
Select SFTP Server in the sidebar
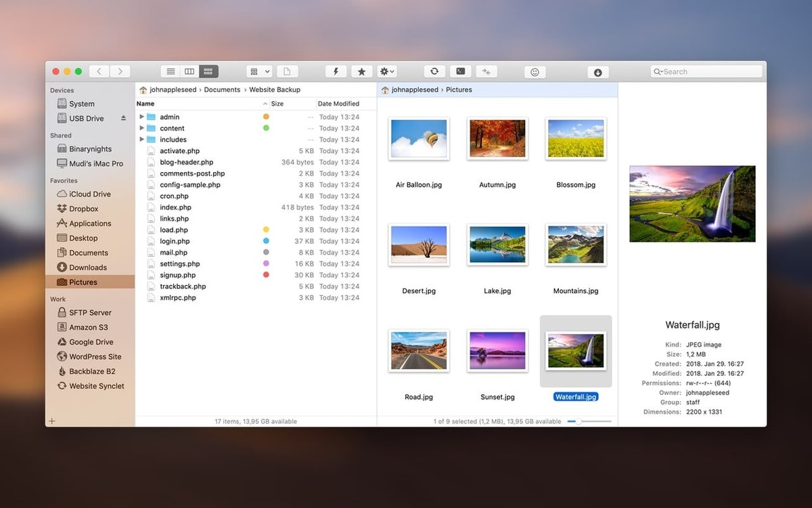tap(90, 312)
